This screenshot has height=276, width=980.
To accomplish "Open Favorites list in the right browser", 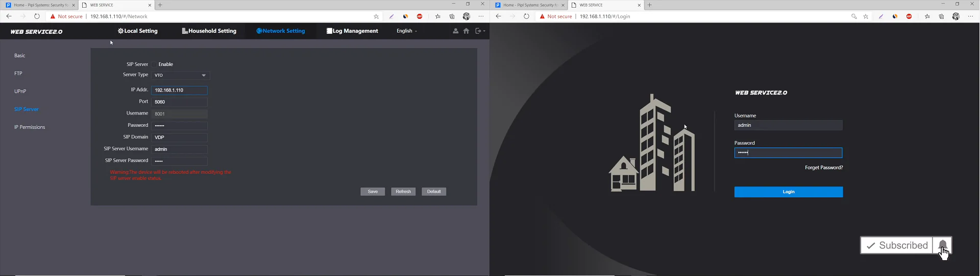I will click(927, 16).
